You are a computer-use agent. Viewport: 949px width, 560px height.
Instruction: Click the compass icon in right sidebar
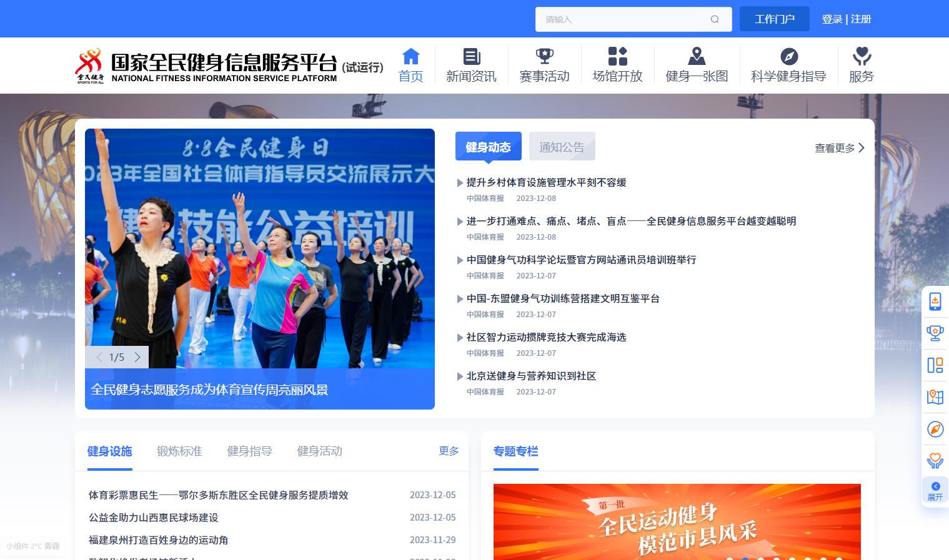[x=935, y=429]
